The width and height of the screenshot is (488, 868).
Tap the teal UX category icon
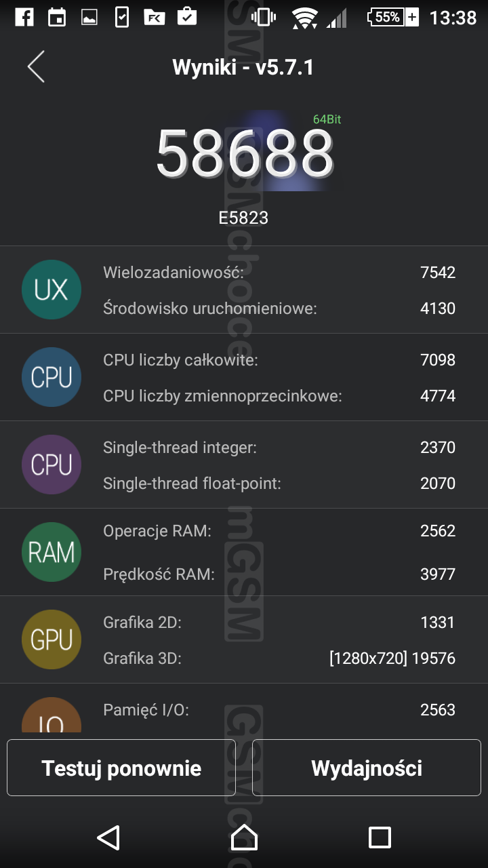tap(52, 290)
